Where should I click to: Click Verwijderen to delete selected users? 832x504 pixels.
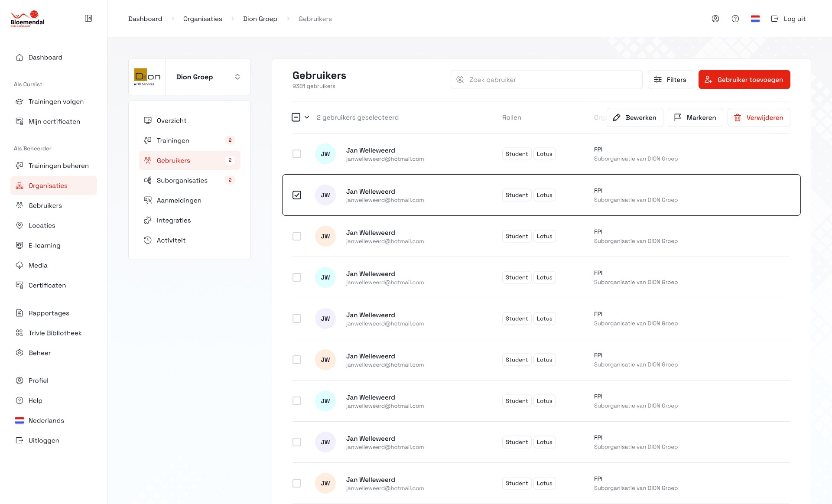click(759, 117)
